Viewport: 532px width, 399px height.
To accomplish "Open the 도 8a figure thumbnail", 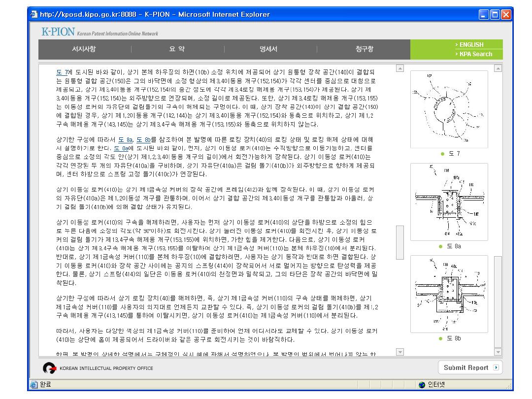I will point(449,202).
